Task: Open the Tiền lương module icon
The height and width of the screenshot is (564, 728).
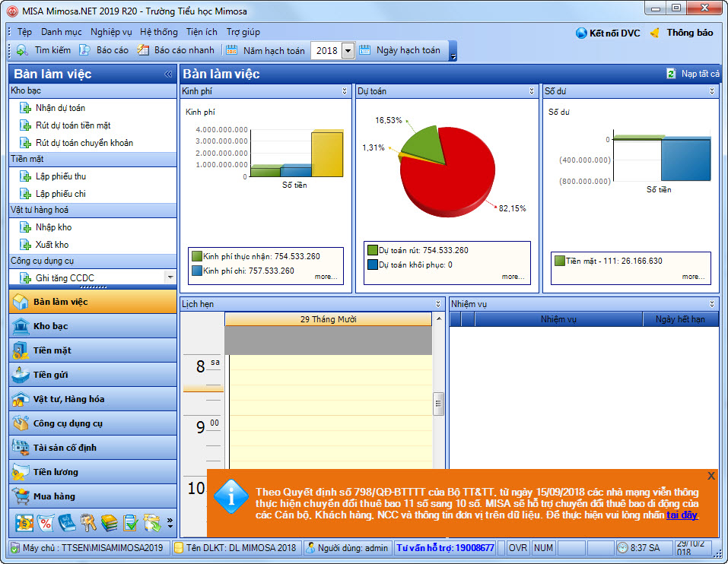Action: (21, 472)
